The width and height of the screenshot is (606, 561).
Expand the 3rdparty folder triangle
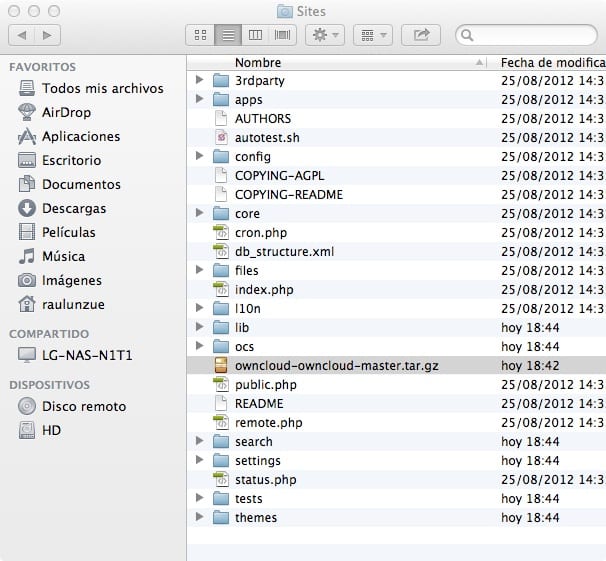[x=199, y=80]
